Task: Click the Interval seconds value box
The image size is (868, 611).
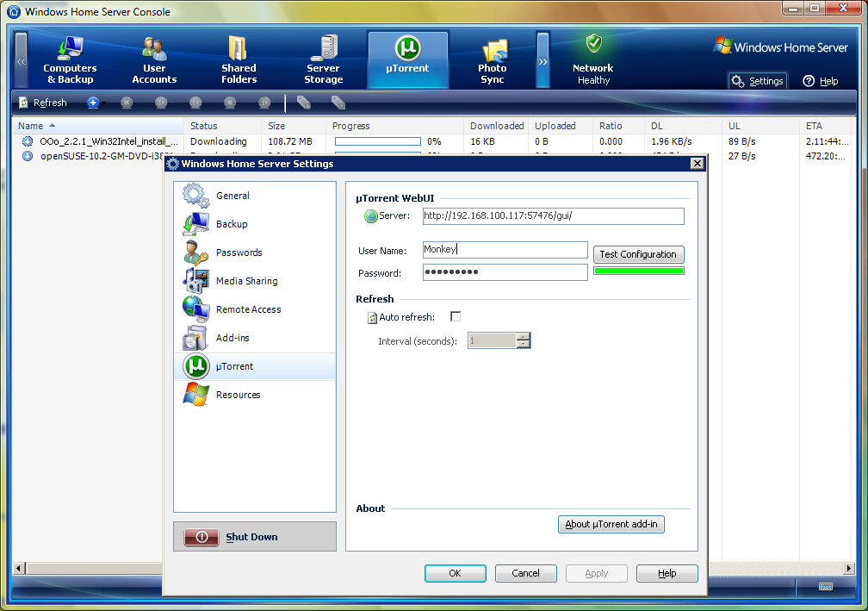Action: point(493,340)
